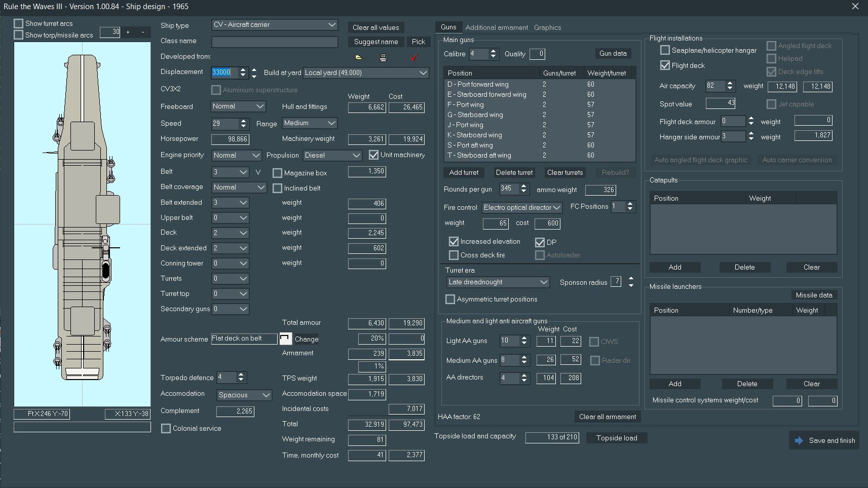Open Build at yard dropdown
868x488 pixels.
pyautogui.click(x=366, y=72)
